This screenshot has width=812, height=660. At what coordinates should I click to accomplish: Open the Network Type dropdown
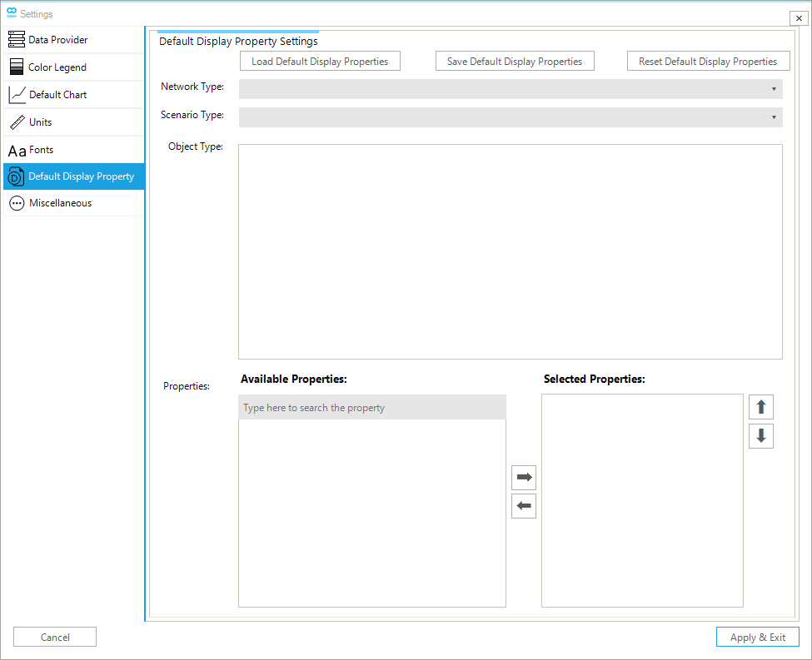510,89
